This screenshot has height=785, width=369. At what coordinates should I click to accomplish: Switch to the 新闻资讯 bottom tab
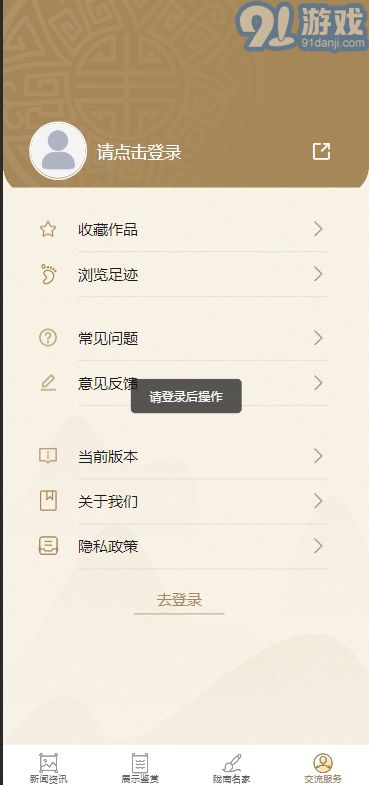tap(48, 768)
